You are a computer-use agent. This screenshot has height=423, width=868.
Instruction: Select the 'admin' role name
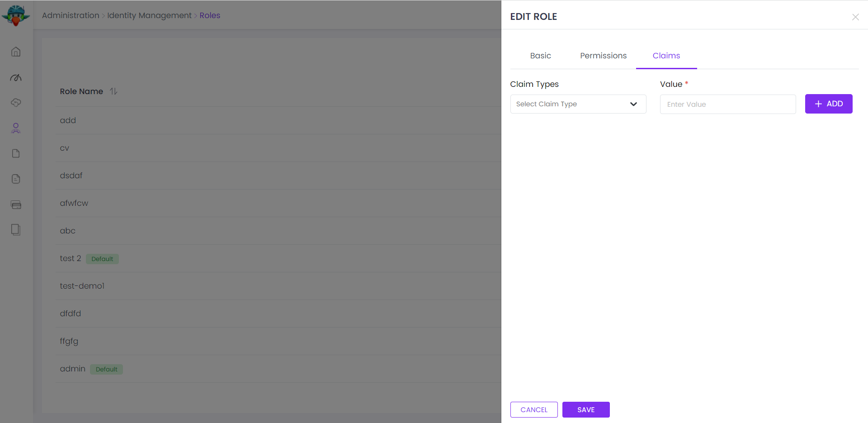click(72, 369)
